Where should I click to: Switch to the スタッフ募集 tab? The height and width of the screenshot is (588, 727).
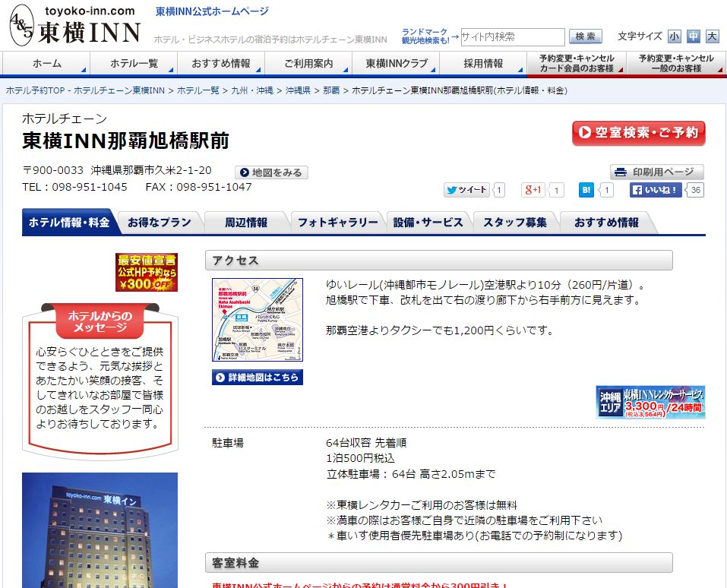[514, 223]
